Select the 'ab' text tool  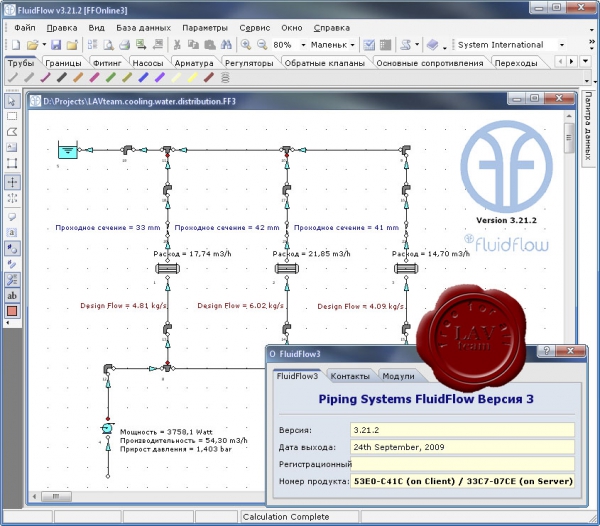[x=12, y=295]
